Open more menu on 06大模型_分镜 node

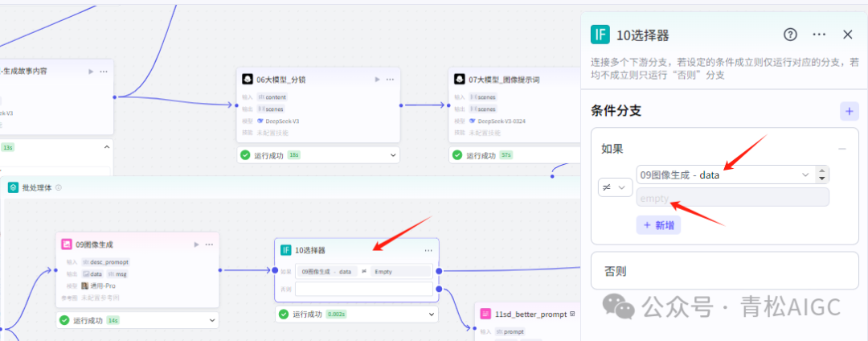391,79
